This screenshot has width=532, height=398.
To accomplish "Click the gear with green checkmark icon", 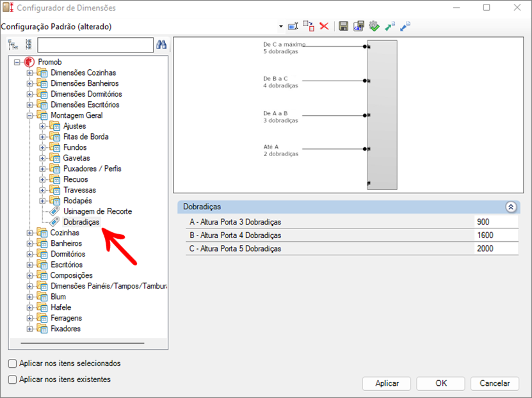I will (374, 26).
